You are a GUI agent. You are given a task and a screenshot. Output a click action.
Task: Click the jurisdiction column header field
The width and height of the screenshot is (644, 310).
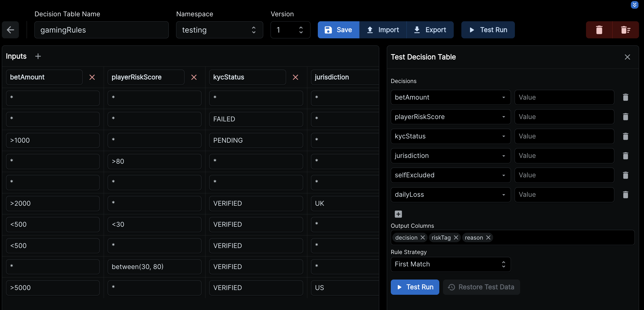tap(345, 77)
